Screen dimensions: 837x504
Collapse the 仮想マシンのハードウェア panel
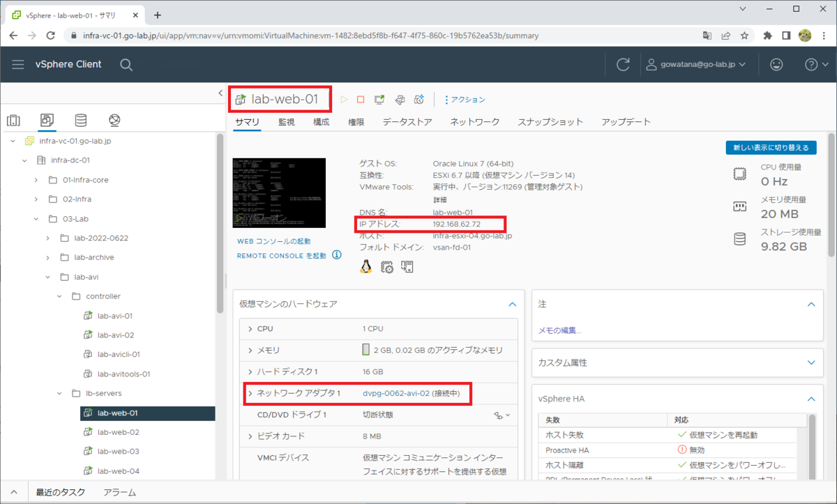tap(512, 305)
